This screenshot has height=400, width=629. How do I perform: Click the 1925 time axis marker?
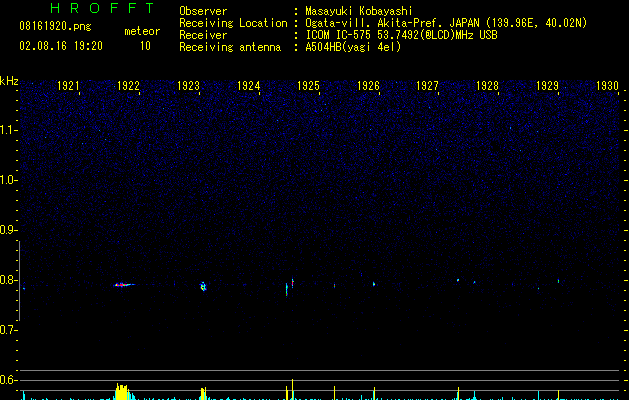click(308, 85)
